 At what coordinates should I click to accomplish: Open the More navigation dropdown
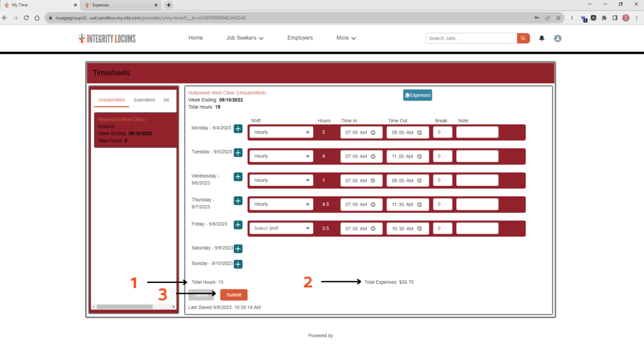tap(346, 38)
